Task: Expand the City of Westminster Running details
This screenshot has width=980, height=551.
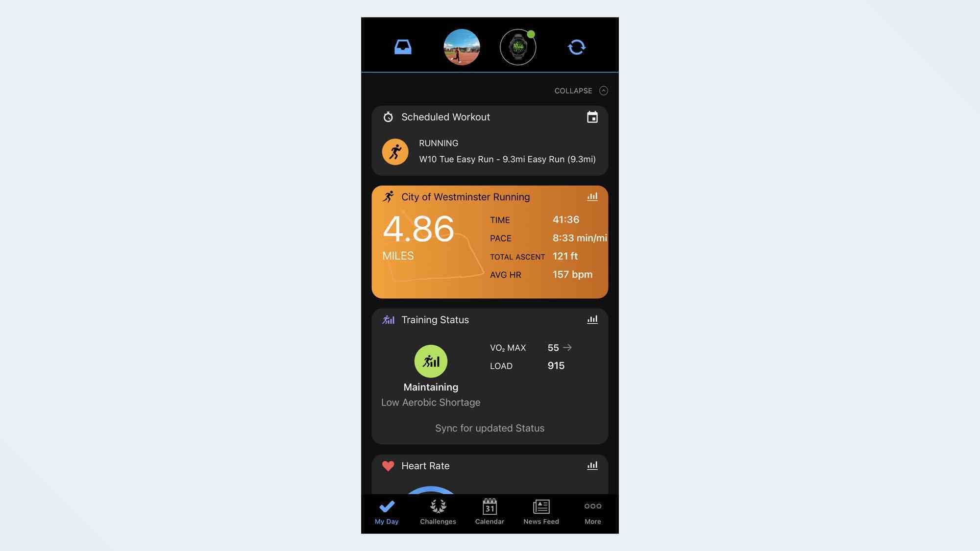Action: pyautogui.click(x=591, y=196)
